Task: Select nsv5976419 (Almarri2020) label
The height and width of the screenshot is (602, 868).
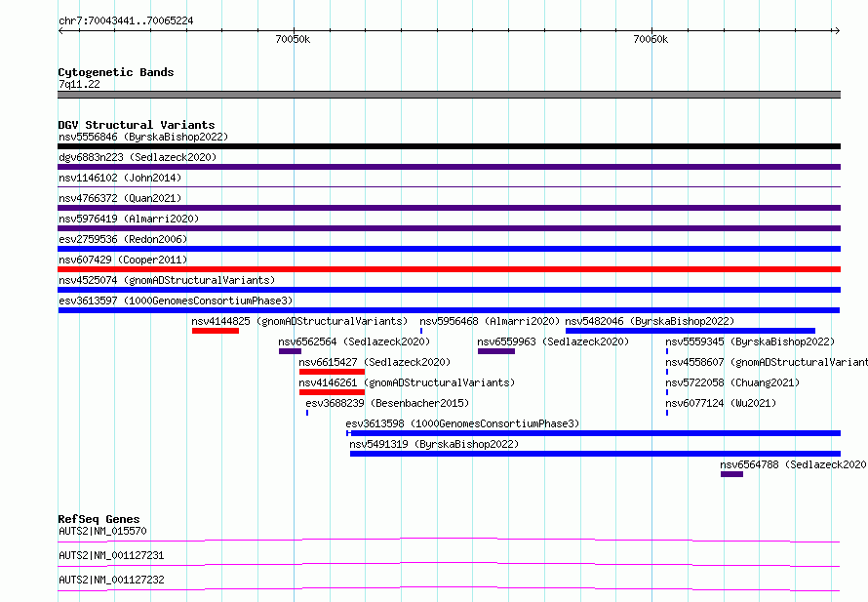Action: (129, 219)
